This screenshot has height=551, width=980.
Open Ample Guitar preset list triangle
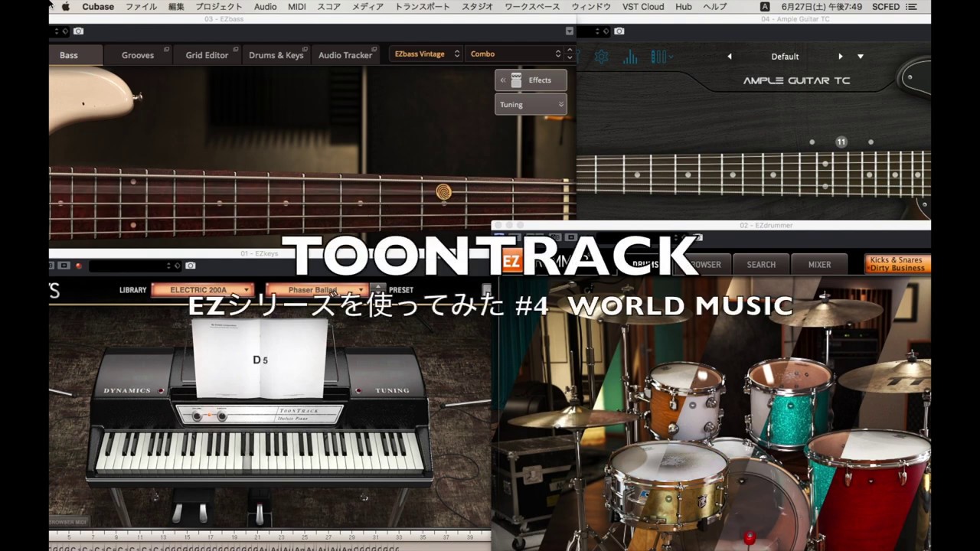(861, 57)
